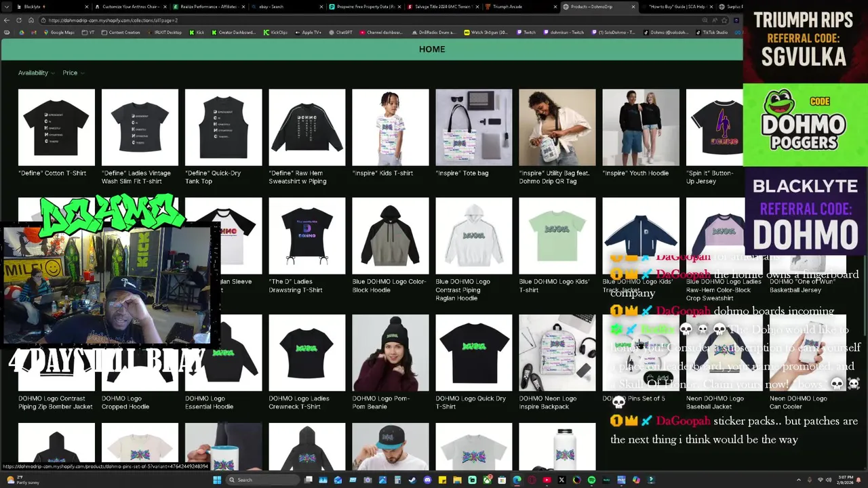Open the ChatGPT bookmark
Screen dimensions: 868x488
341,33
